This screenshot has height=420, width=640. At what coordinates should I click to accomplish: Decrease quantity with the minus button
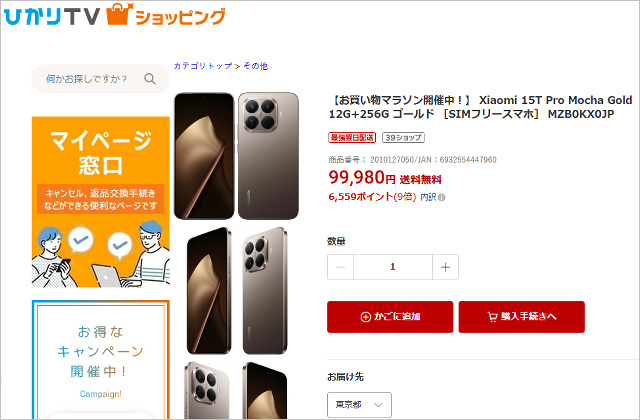coord(340,267)
